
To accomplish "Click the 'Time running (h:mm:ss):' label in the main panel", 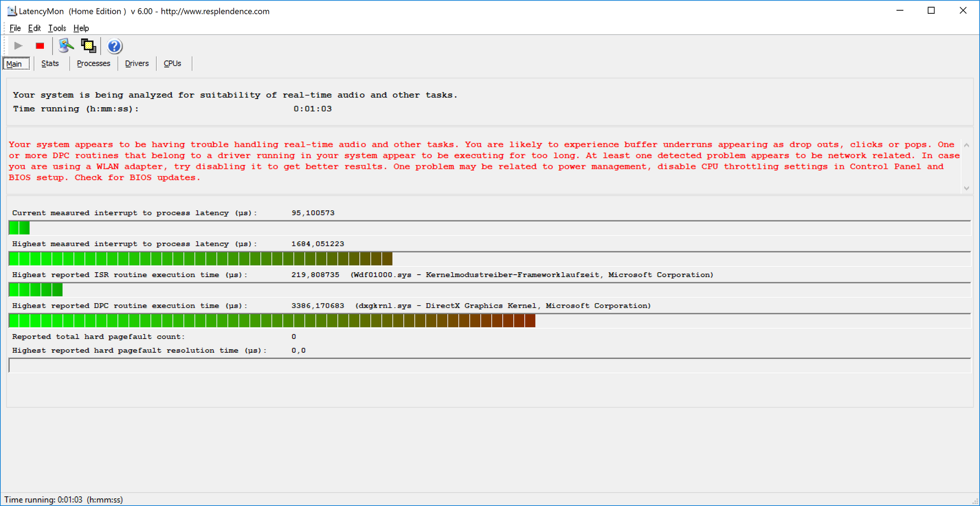I will [76, 109].
